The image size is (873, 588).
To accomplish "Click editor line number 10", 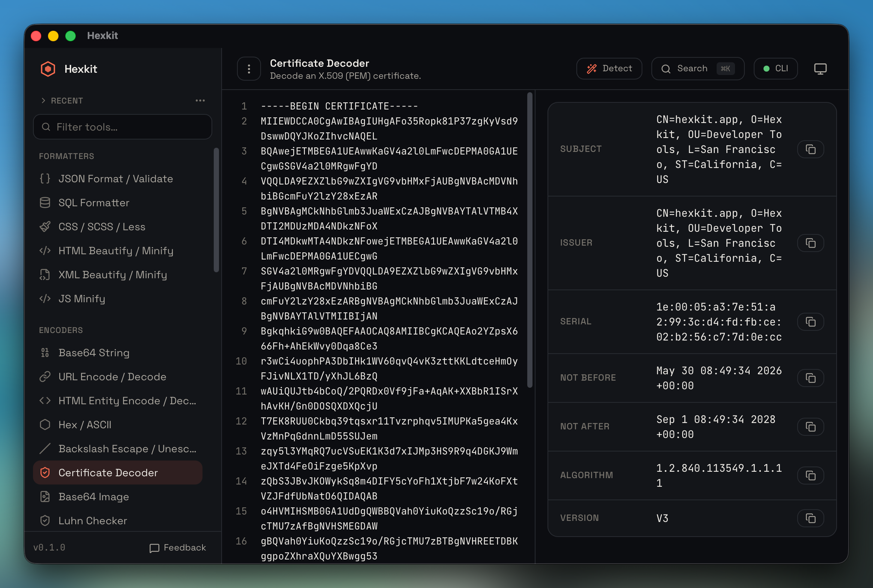I will point(241,361).
